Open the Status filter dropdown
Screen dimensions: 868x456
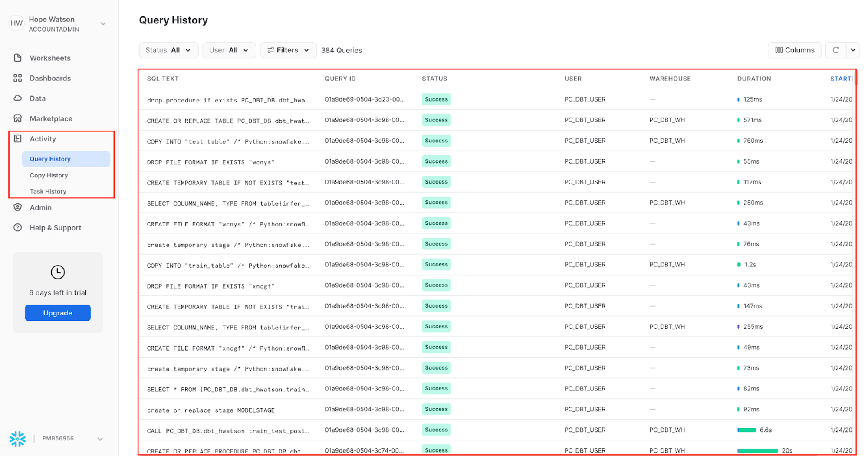click(x=168, y=50)
